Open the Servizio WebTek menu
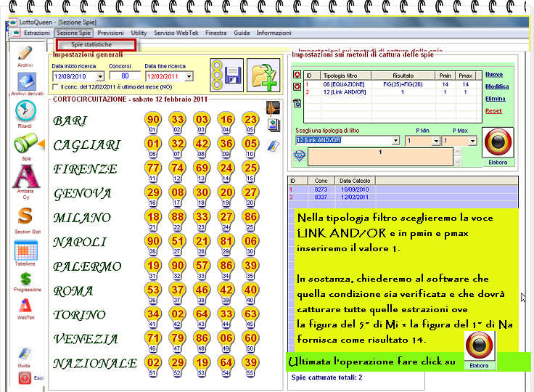Screen dimensions: 534x392 (x=176, y=33)
